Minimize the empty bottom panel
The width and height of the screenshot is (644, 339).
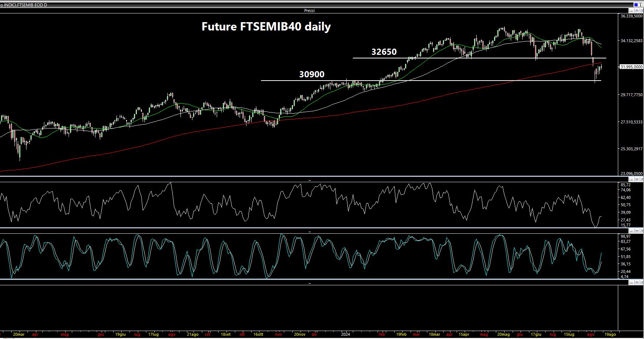[x=632, y=282]
